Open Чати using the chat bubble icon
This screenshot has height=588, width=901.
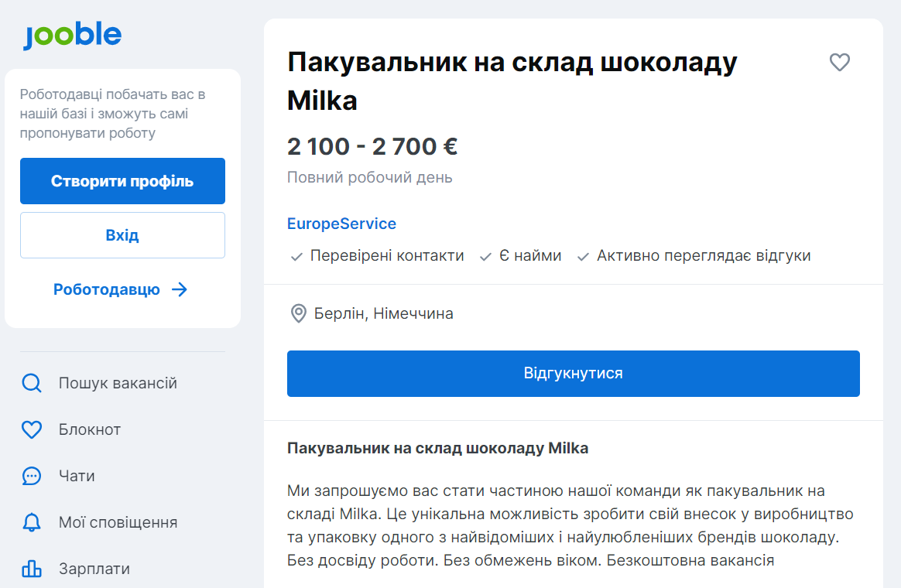click(x=31, y=476)
